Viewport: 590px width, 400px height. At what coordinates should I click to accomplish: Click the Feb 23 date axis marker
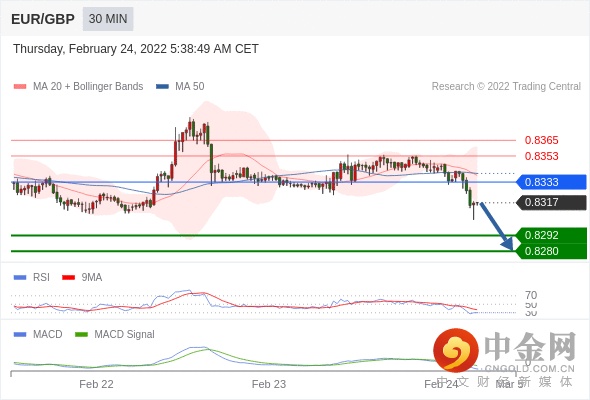(269, 384)
